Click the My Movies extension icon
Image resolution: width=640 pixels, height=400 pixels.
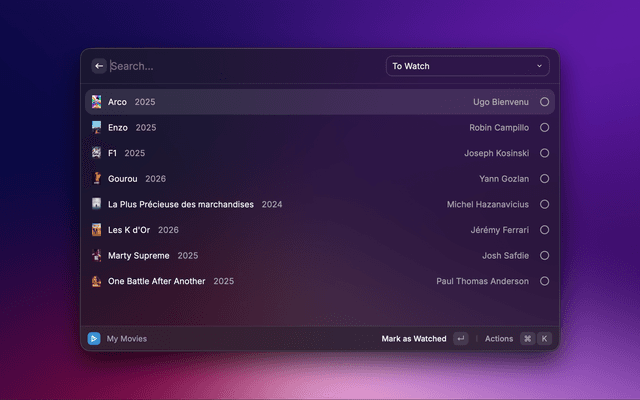[94, 339]
